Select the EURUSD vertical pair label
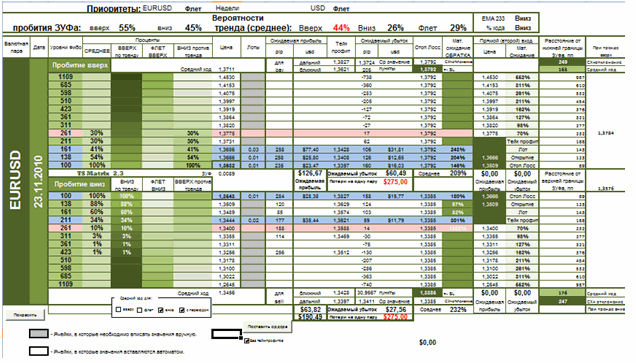636x363 pixels. pos(15,180)
